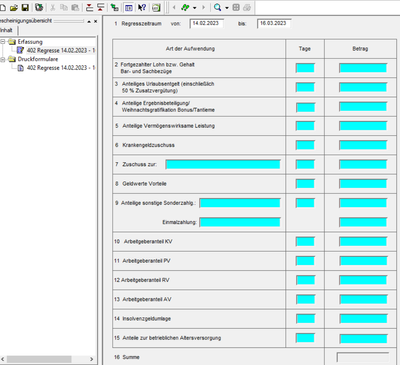The image size is (400, 365).
Task: Click the Einmalzahlung text field
Action: 240,222
